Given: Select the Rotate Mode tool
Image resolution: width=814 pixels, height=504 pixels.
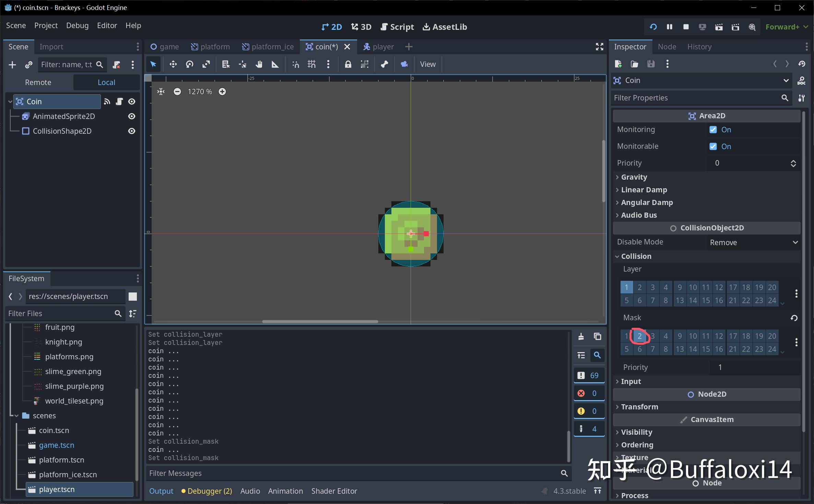Looking at the screenshot, I should tap(189, 64).
